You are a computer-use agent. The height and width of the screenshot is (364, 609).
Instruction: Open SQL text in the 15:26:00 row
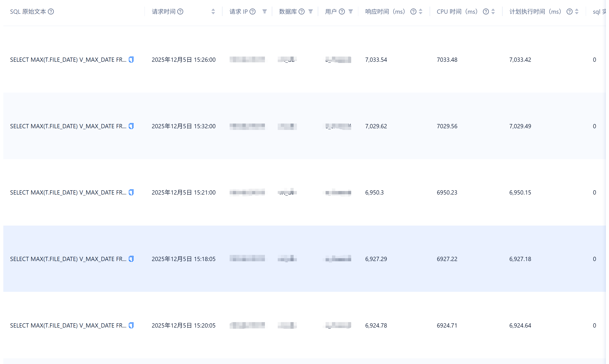68,60
